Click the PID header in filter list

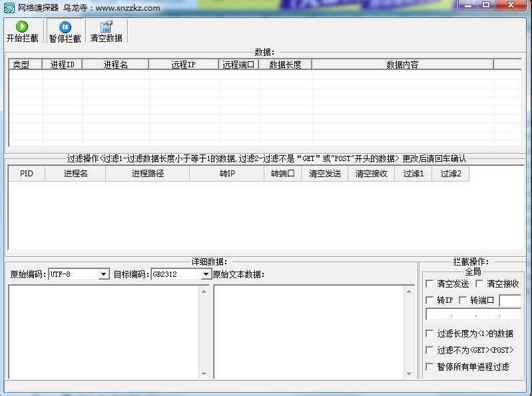[x=27, y=174]
